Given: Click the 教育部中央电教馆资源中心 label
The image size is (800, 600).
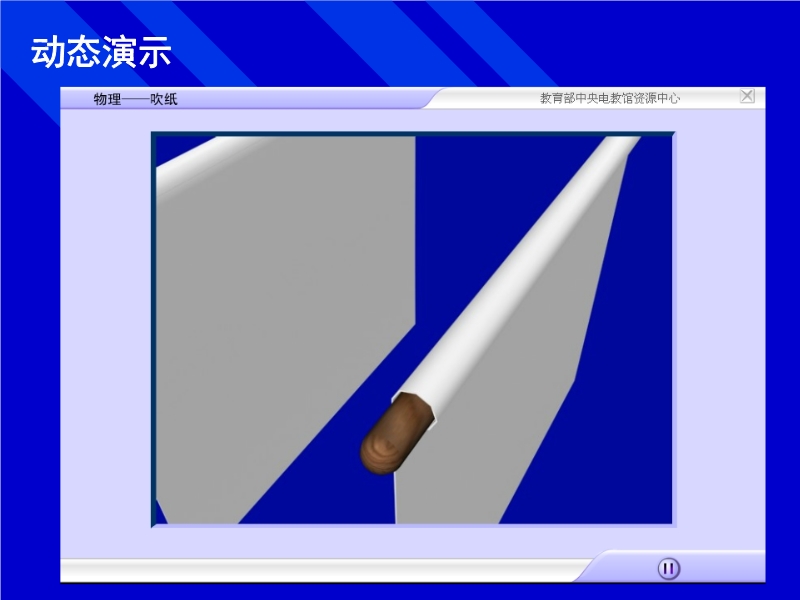Looking at the screenshot, I should (610, 98).
